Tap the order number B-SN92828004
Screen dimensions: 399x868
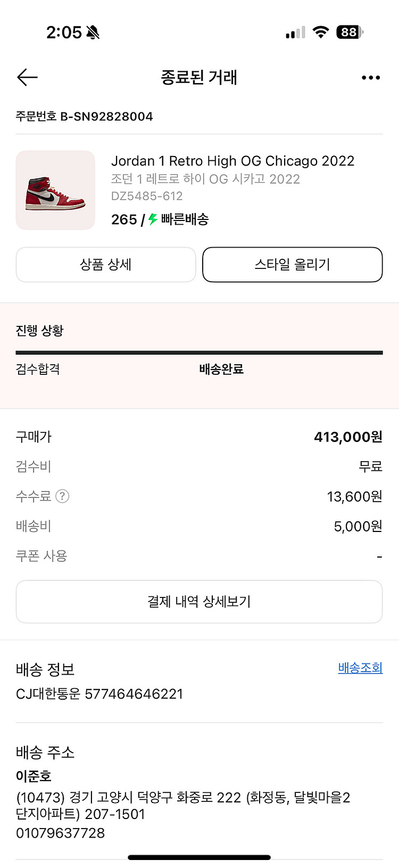click(x=107, y=117)
